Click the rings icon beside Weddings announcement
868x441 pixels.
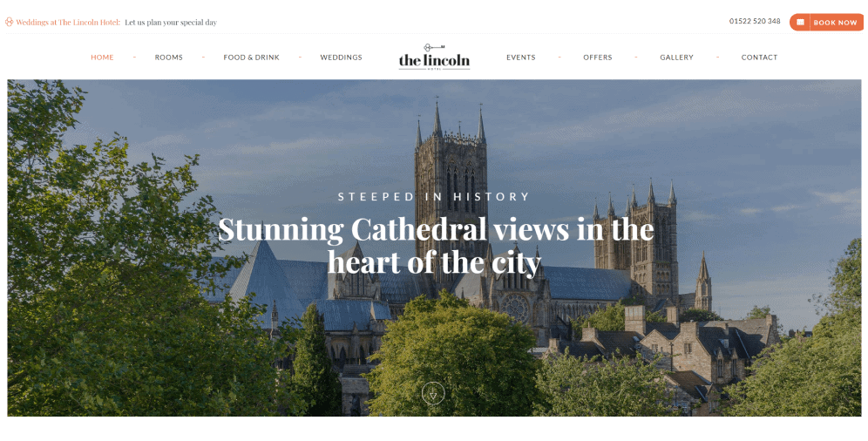pyautogui.click(x=9, y=22)
